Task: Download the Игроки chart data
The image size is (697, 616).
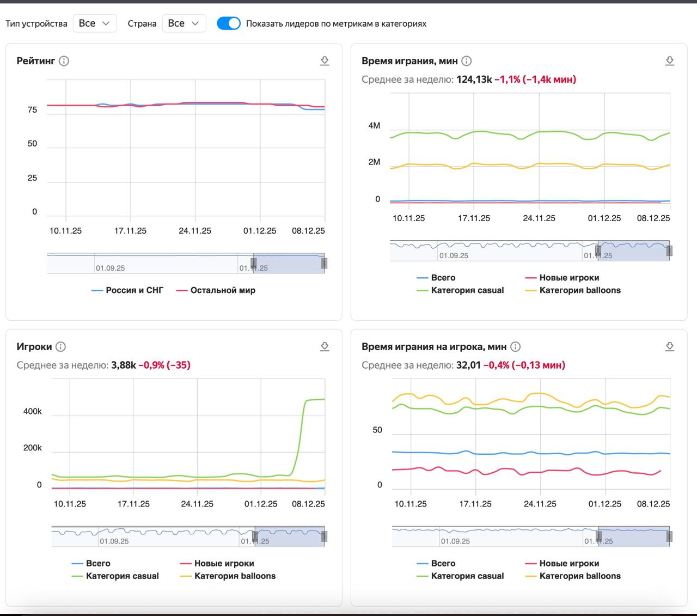Action: pyautogui.click(x=325, y=347)
